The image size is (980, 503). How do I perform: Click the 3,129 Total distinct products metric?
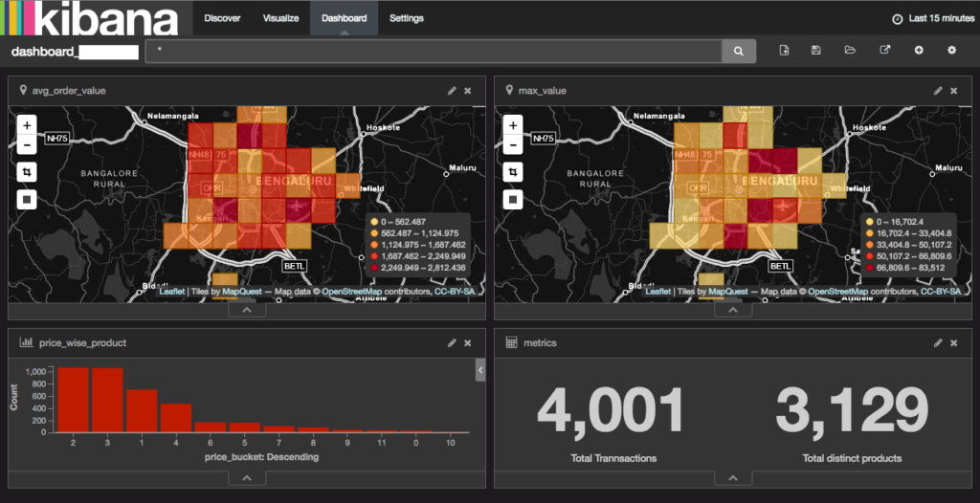853,411
